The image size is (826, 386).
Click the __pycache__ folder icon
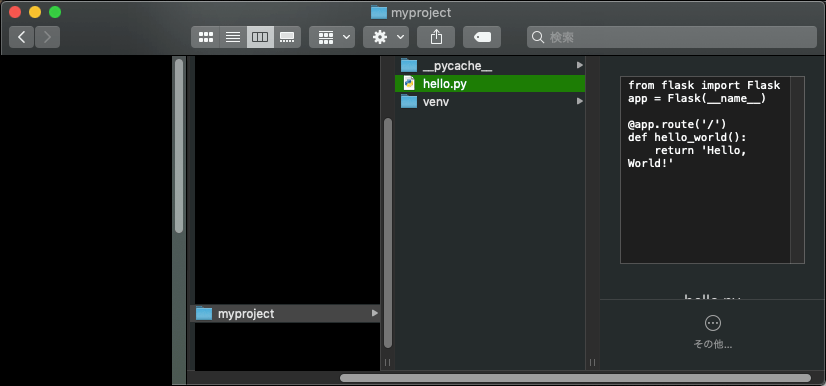pos(409,65)
